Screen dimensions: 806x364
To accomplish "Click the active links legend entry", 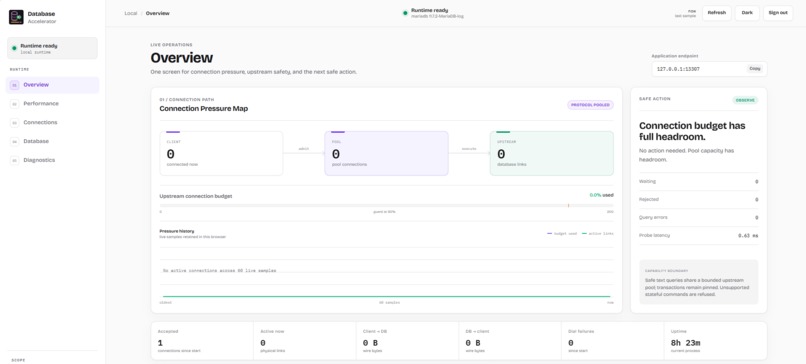I will click(x=598, y=233).
